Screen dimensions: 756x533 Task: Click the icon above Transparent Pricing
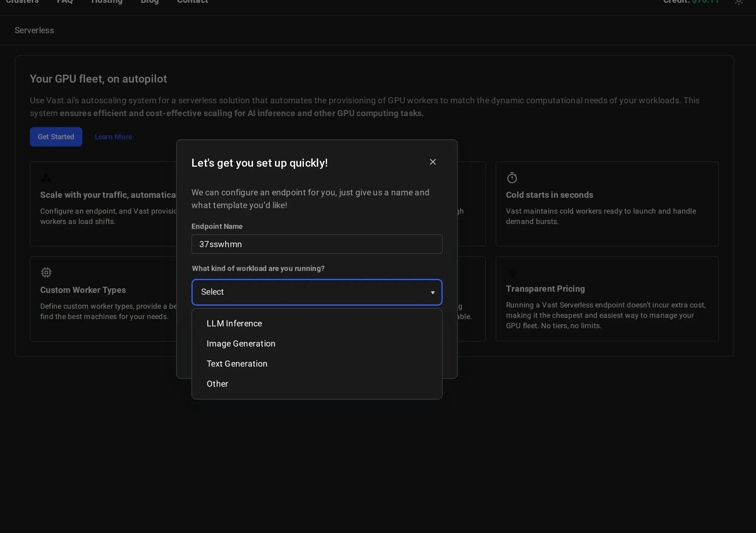coord(512,272)
